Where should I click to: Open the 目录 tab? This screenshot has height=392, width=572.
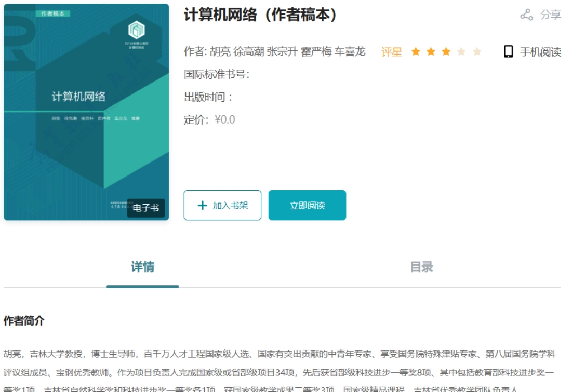pyautogui.click(x=421, y=267)
